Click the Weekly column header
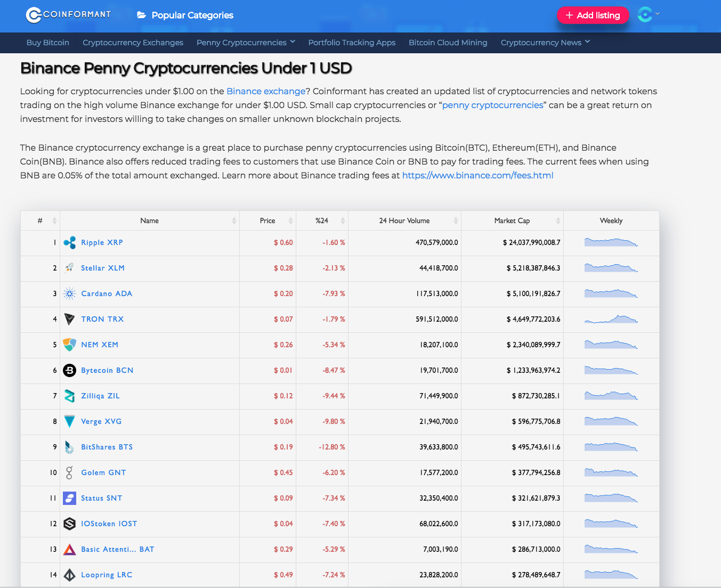The height and width of the screenshot is (588, 721). pyautogui.click(x=611, y=220)
